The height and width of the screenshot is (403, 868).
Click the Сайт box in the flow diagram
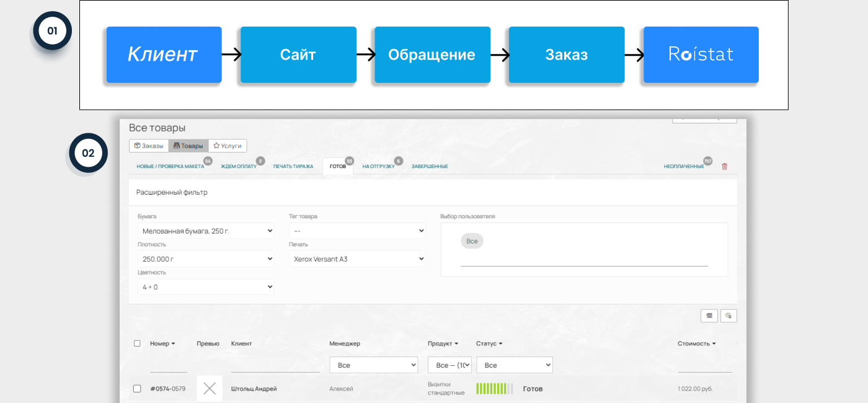[x=298, y=55]
